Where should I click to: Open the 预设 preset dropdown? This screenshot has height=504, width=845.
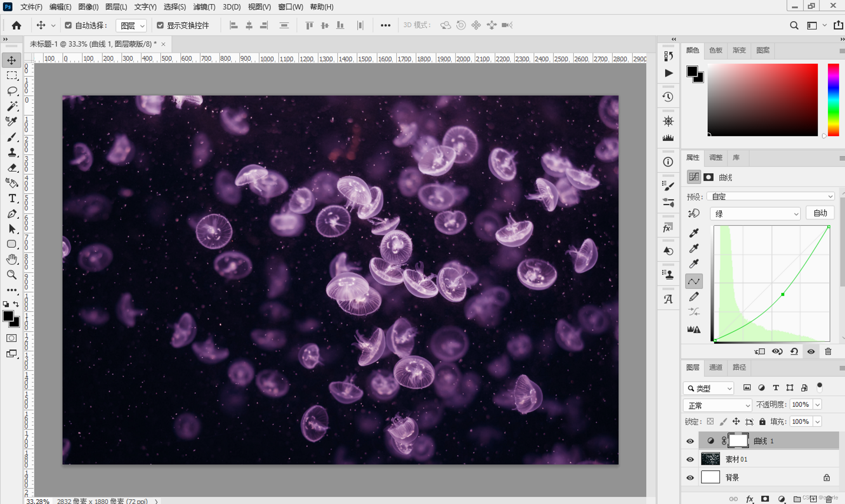[770, 197]
